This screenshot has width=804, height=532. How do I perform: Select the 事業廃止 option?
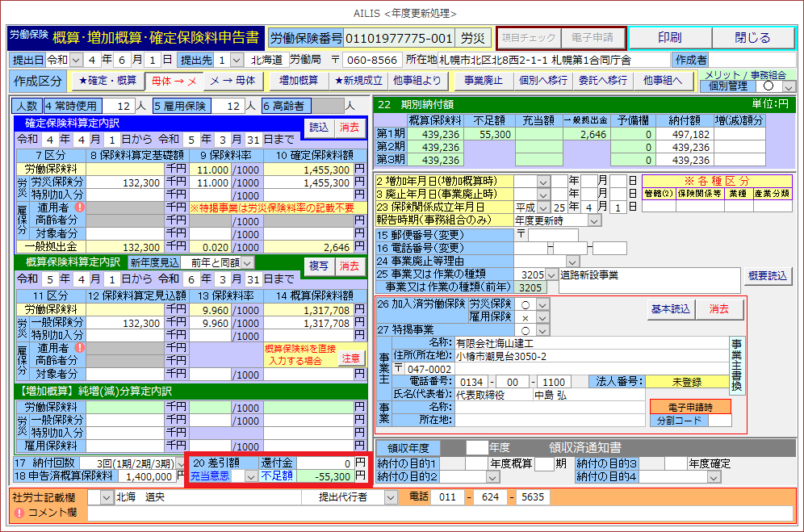tap(483, 81)
